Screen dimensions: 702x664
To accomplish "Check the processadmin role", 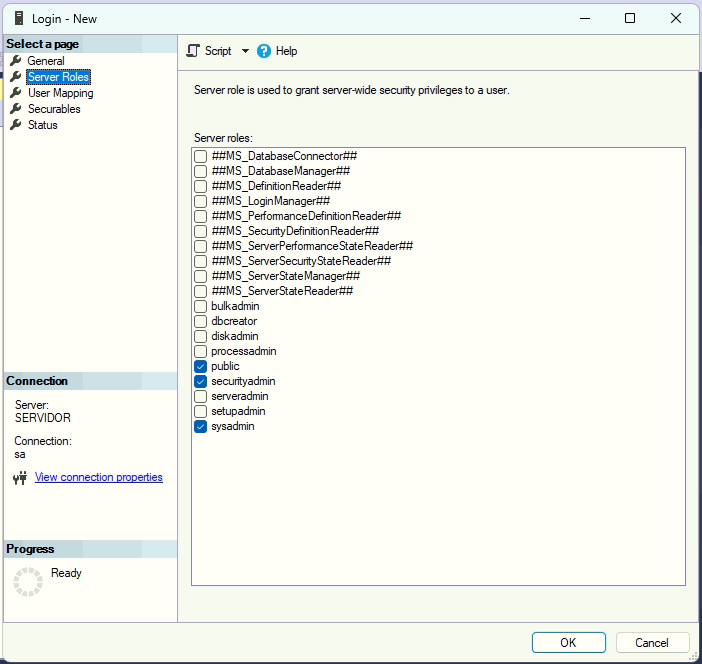I will [x=200, y=351].
